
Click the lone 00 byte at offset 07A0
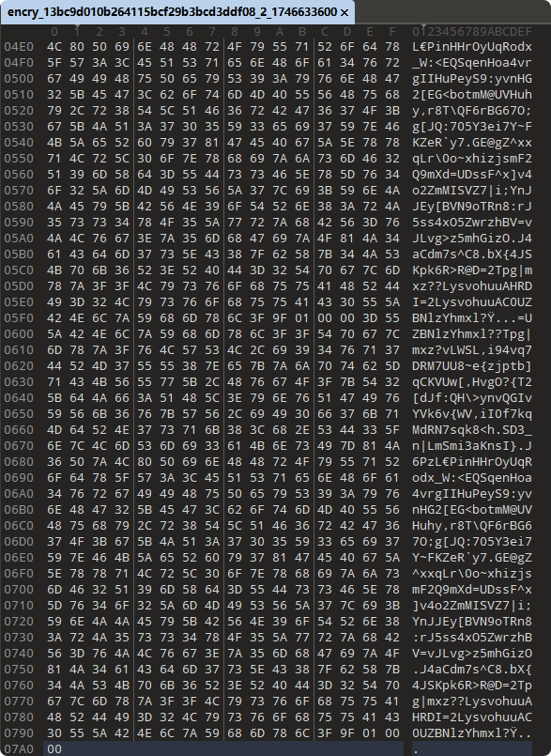pyautogui.click(x=54, y=748)
